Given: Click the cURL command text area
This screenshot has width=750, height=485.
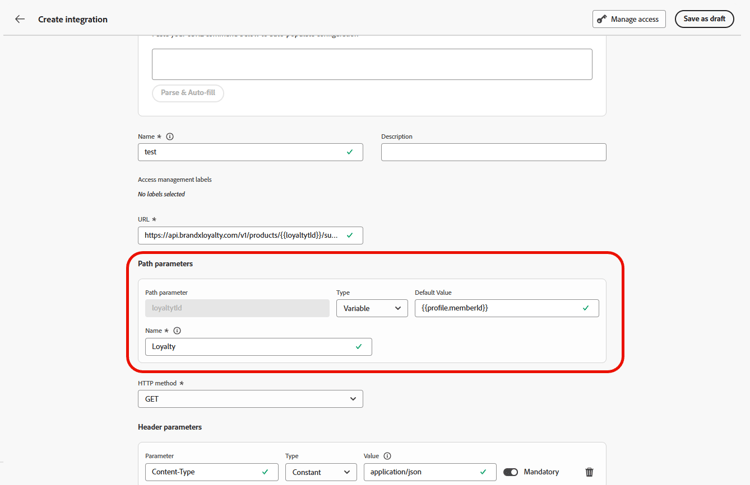Looking at the screenshot, I should (372, 64).
